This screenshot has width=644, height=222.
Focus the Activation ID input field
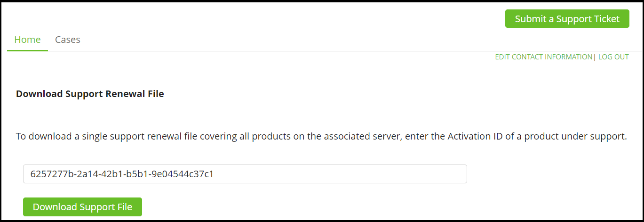tap(245, 174)
